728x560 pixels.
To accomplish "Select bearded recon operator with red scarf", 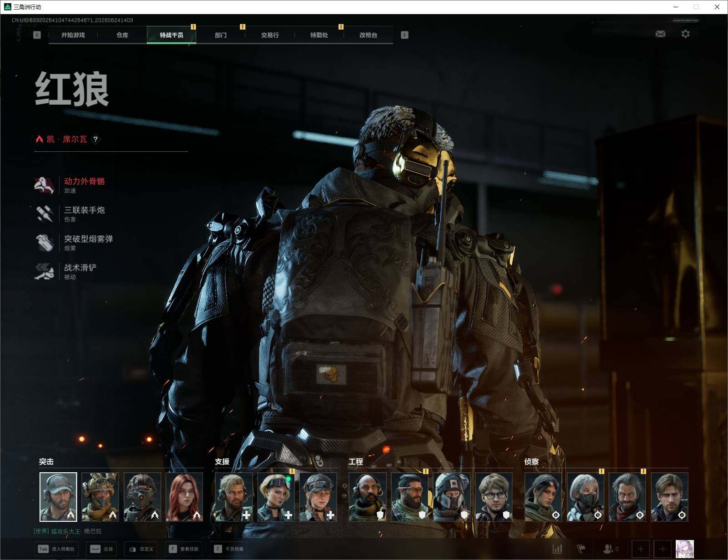I will click(x=627, y=497).
